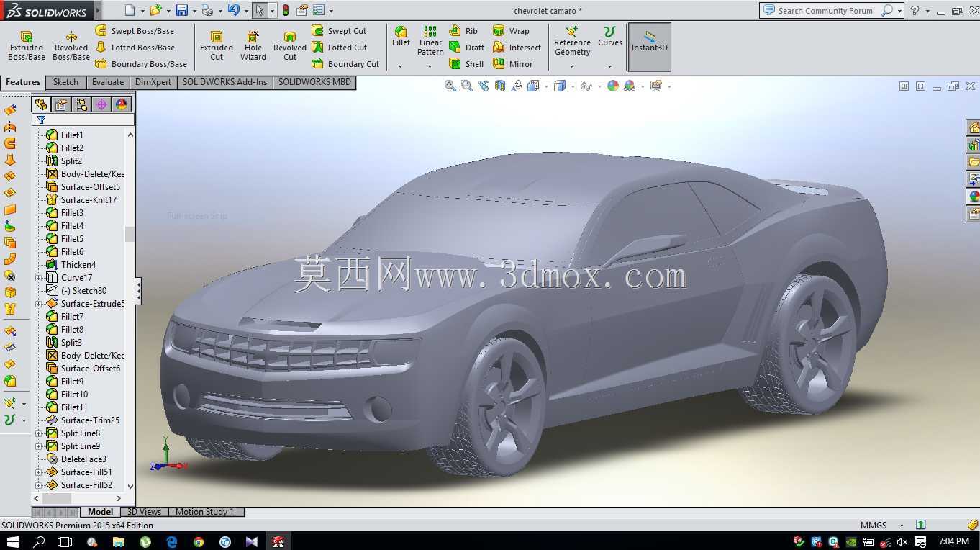Open the DisplayManager panel tab

(x=122, y=104)
